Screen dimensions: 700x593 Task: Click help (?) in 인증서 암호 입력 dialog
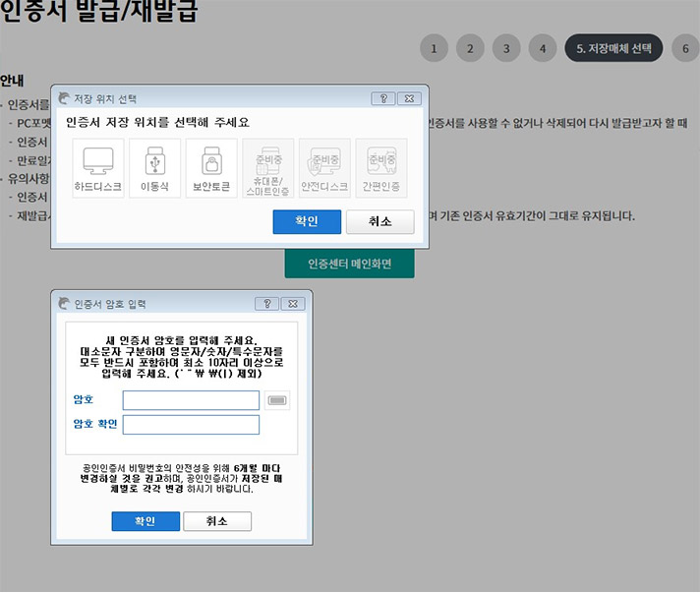(266, 304)
